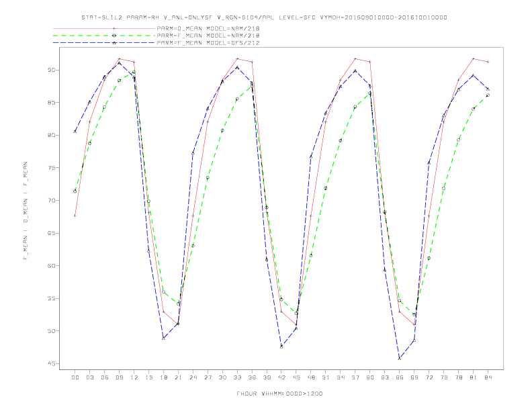The width and height of the screenshot is (532, 411).
Task: Click x-axis forecast hour label 30
Action: point(222,377)
